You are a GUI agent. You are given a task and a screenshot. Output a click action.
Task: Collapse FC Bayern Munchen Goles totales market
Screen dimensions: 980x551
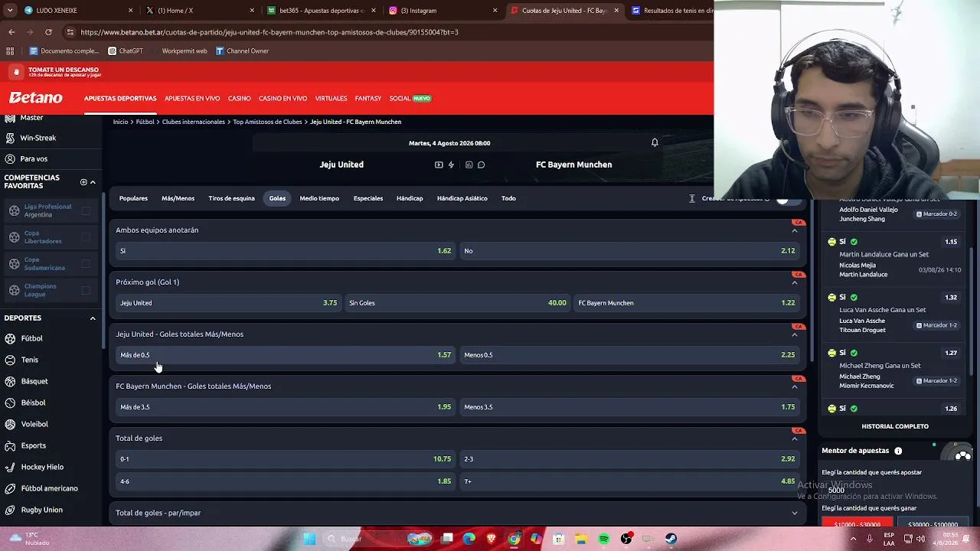pos(794,386)
